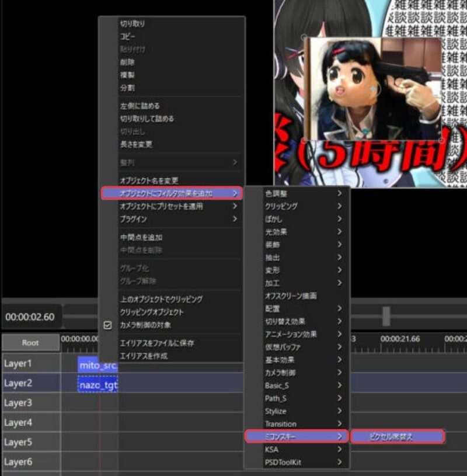Select the Layer6 header

(31, 462)
